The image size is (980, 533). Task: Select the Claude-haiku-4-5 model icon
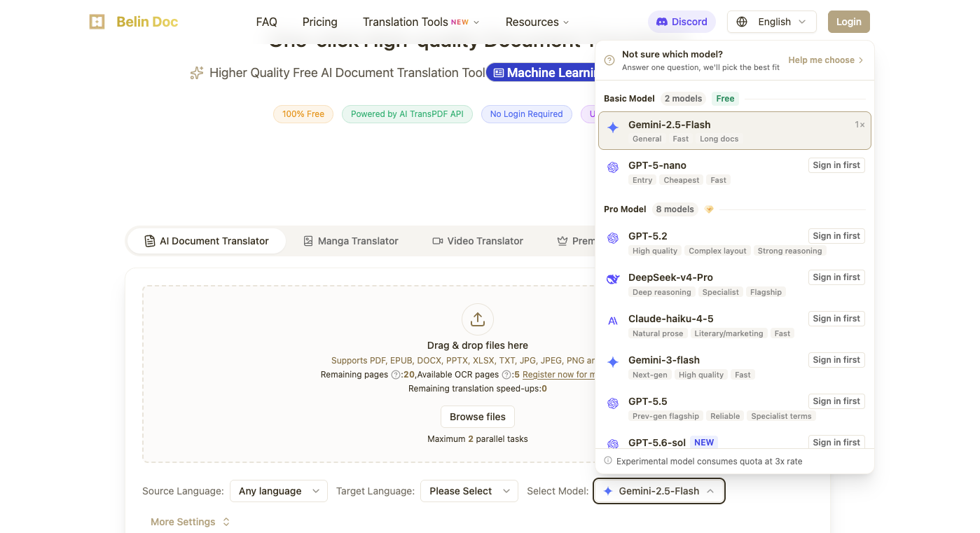tap(613, 321)
